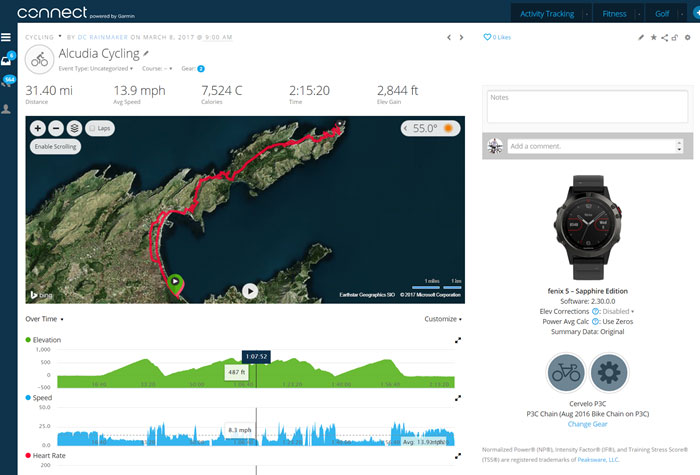
Task: Zoom in on the map
Action: 37,128
